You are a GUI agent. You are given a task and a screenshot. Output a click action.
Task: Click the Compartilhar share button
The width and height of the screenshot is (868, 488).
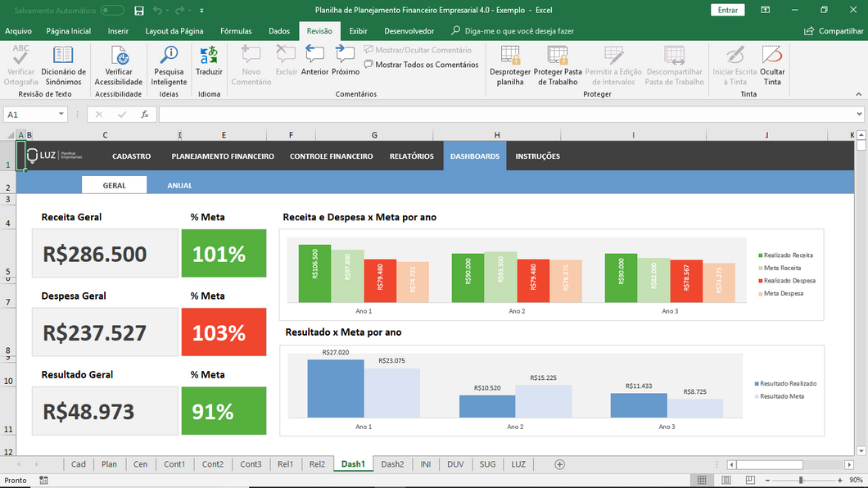pos(834,31)
